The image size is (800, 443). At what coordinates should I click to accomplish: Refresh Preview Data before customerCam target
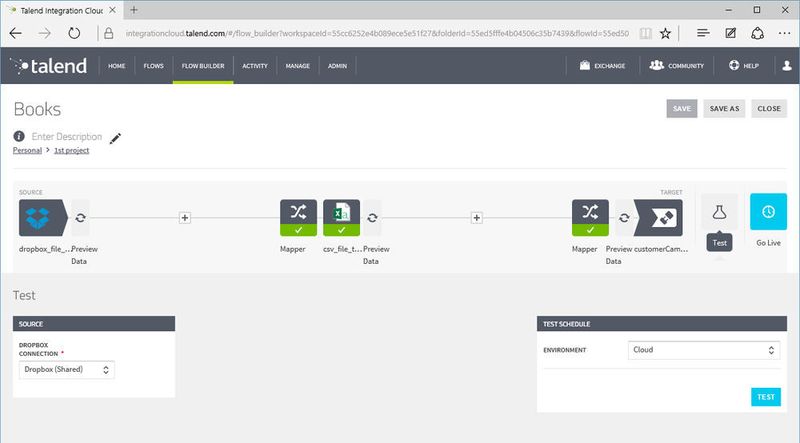[x=624, y=218]
